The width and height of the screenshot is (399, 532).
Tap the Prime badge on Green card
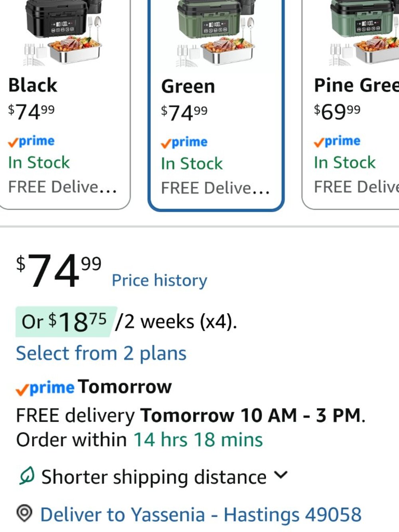[184, 142]
